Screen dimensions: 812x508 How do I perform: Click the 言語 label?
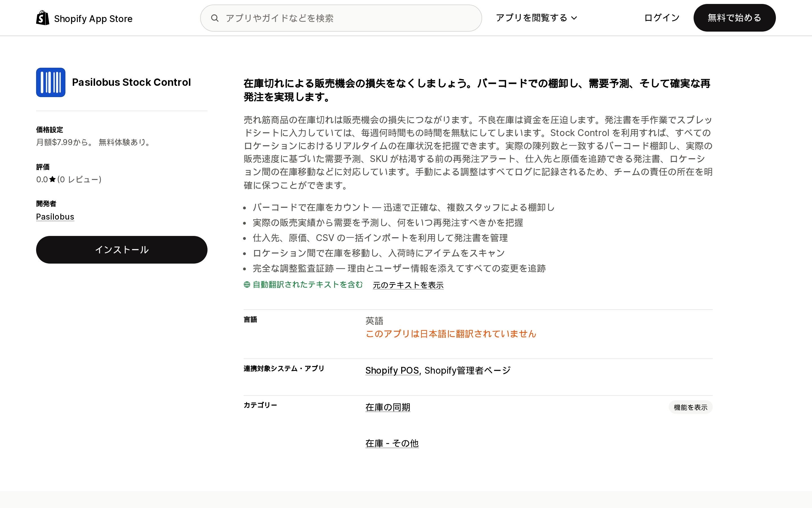[250, 319]
